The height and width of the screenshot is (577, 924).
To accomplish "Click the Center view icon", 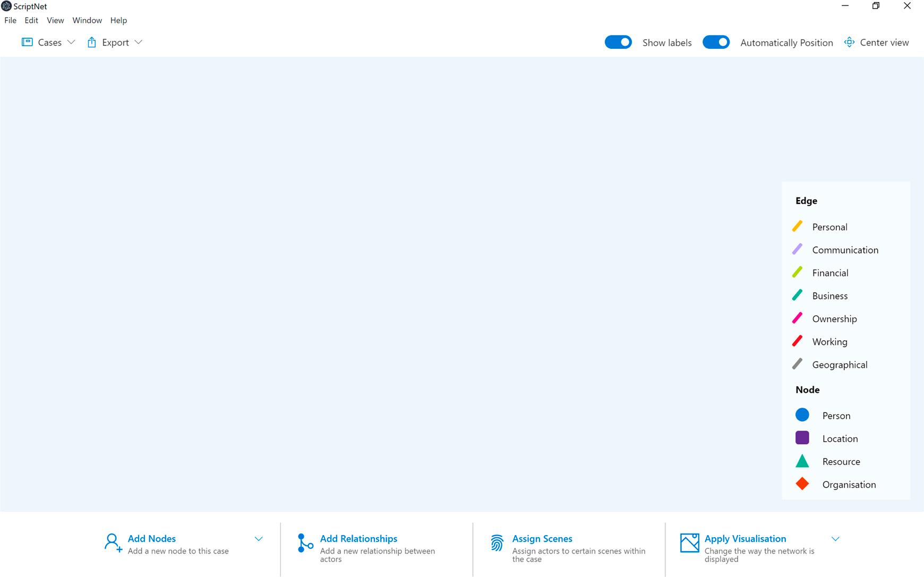I will click(x=850, y=42).
